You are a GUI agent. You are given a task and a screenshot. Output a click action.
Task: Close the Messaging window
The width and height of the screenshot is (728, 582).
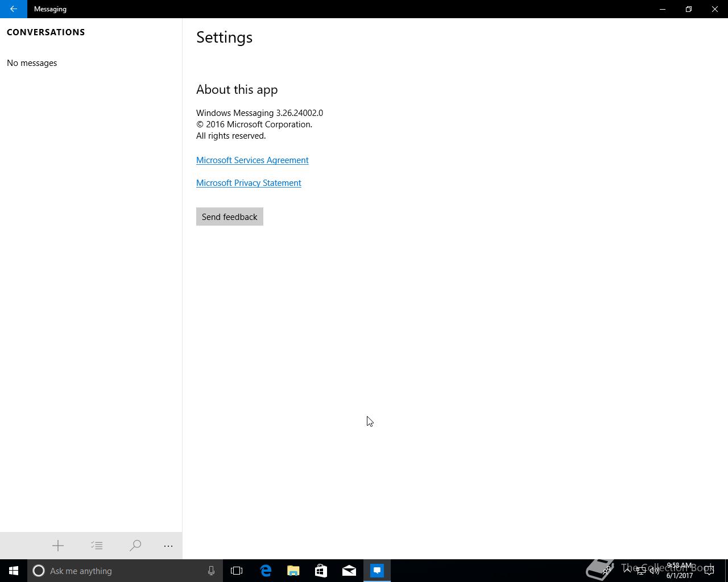pyautogui.click(x=715, y=9)
